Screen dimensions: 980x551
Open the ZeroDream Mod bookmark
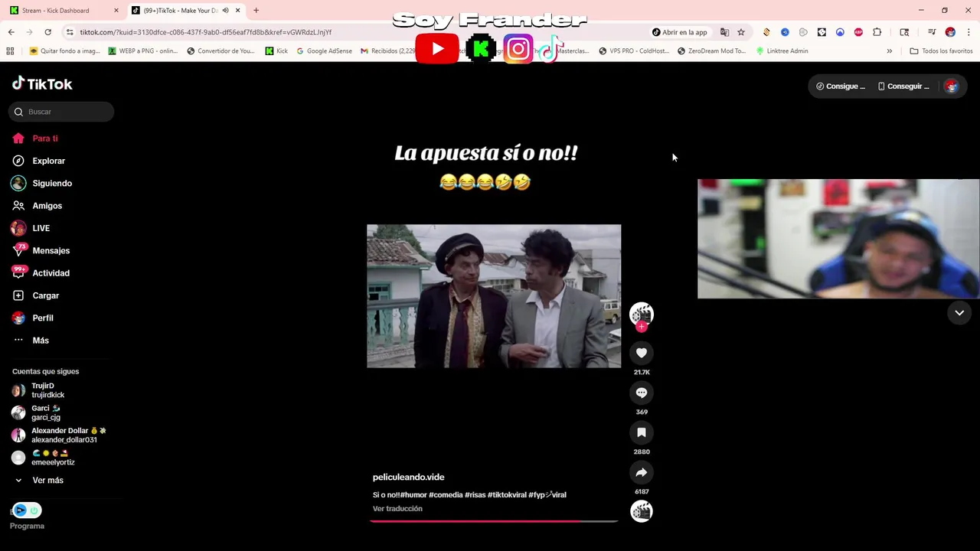click(x=711, y=51)
